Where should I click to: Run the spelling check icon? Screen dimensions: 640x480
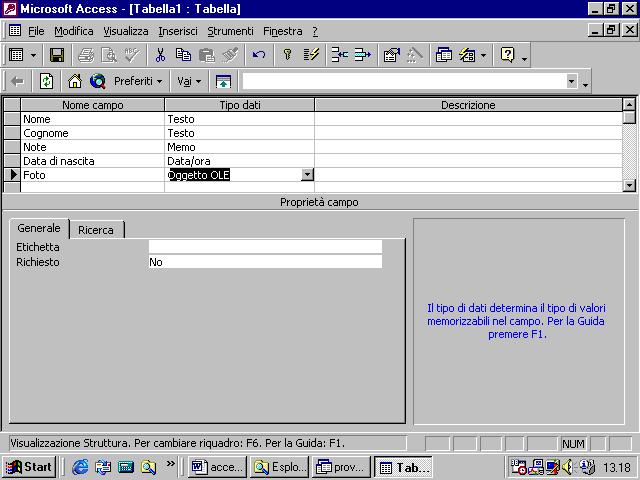(x=132, y=55)
